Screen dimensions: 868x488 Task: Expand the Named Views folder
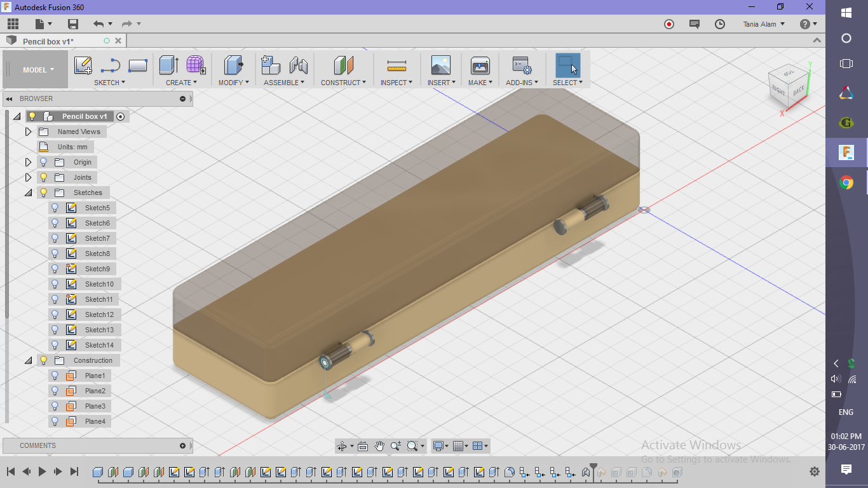pos(28,132)
